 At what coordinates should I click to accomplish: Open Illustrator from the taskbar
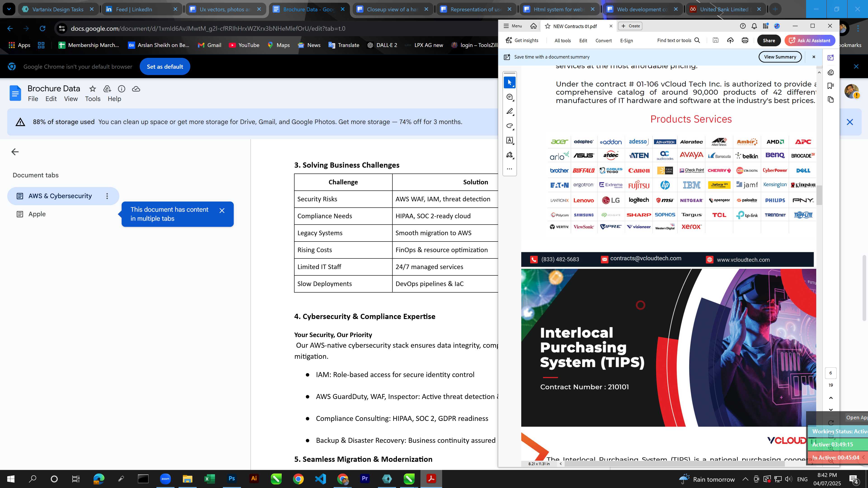pyautogui.click(x=254, y=479)
